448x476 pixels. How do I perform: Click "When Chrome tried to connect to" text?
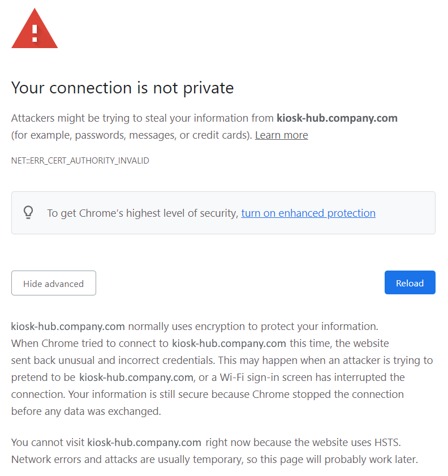point(90,344)
